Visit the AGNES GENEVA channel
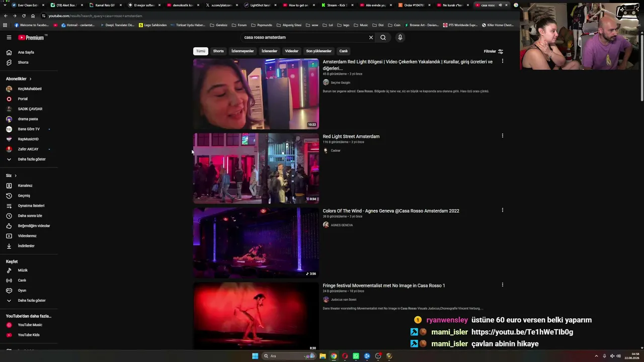Screen dimensions: 644x362 point(342,225)
